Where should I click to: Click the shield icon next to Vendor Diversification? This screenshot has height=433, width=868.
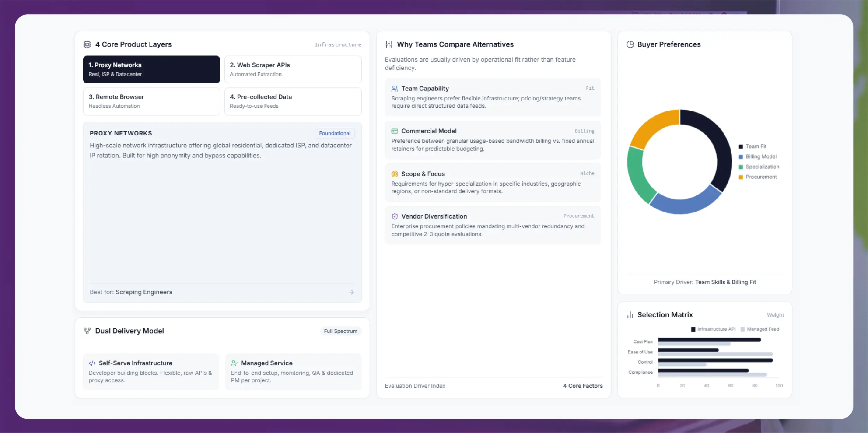pos(395,216)
